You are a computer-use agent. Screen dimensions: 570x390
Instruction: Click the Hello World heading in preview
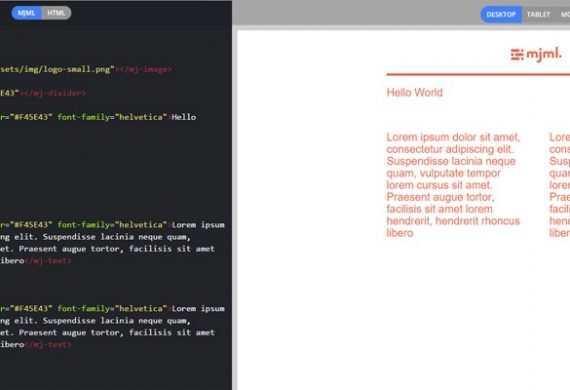[x=414, y=92]
